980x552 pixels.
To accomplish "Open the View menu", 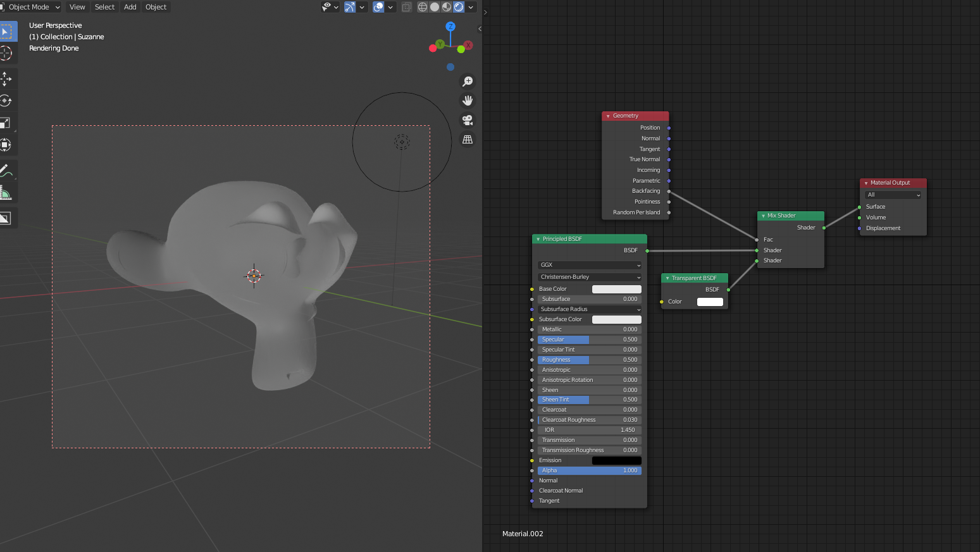I will pyautogui.click(x=77, y=7).
